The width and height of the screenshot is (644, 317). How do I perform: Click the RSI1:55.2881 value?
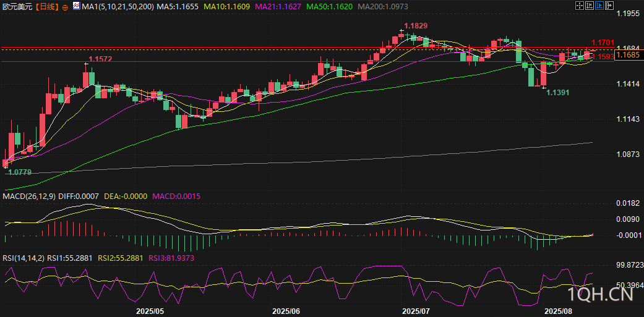pyautogui.click(x=71, y=258)
